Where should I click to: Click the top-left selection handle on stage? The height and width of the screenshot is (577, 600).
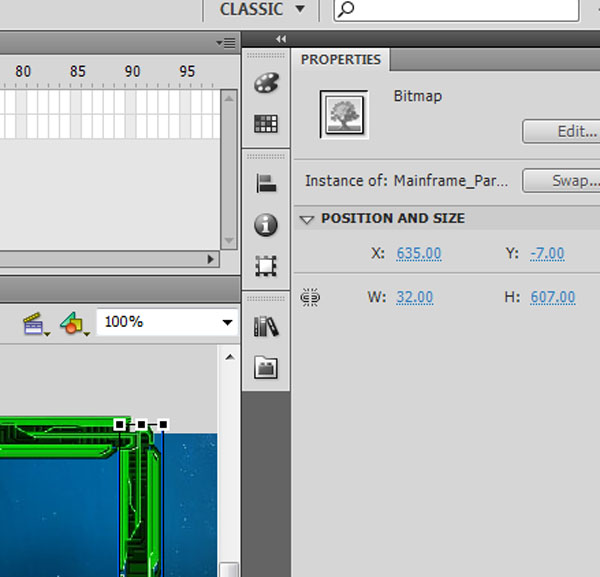pyautogui.click(x=120, y=424)
